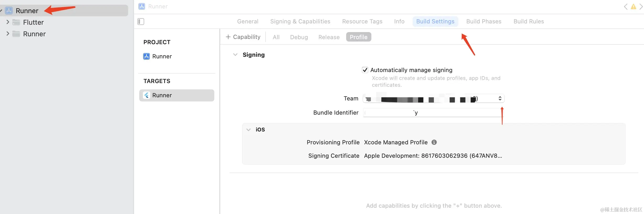Select the Runner project in the PROJECT list
Image resolution: width=644 pixels, height=214 pixels.
point(162,57)
